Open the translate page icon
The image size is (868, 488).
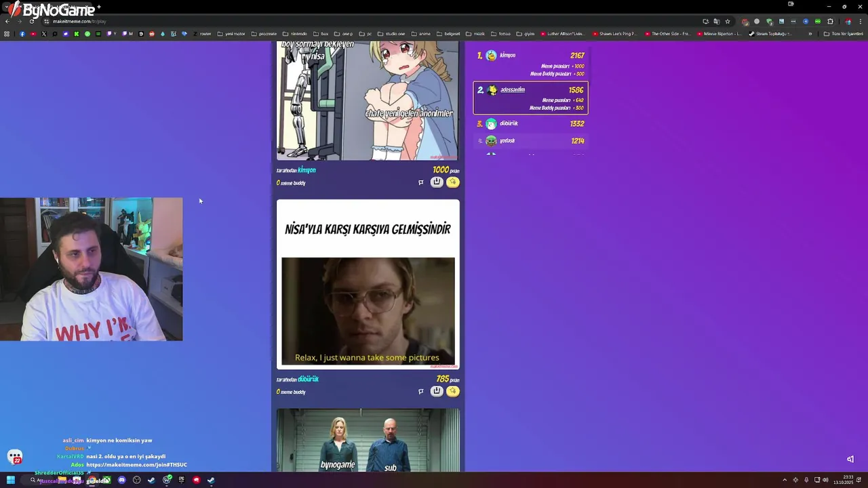(x=716, y=21)
